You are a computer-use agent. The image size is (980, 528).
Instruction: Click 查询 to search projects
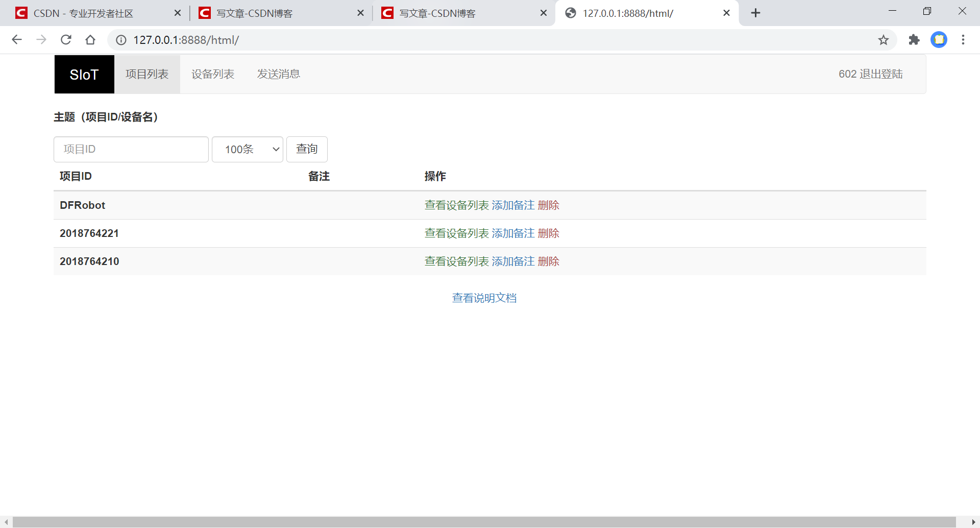point(306,149)
